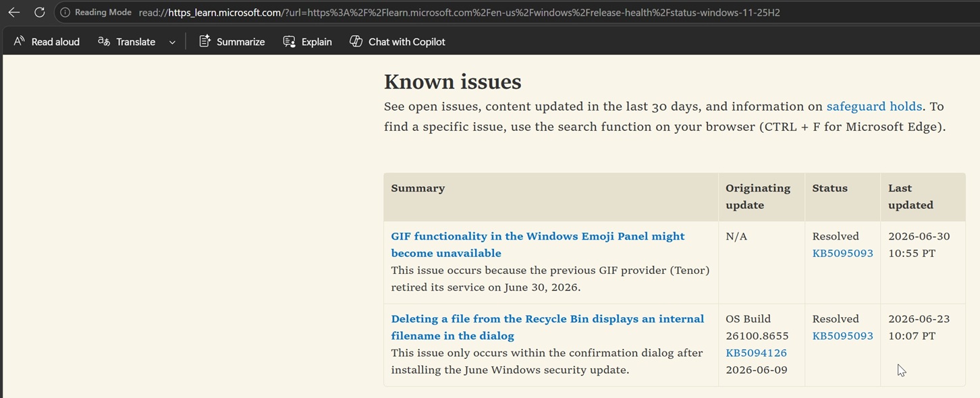
Task: Click the Resolved status in the Recycle Bin row
Action: [x=836, y=319]
